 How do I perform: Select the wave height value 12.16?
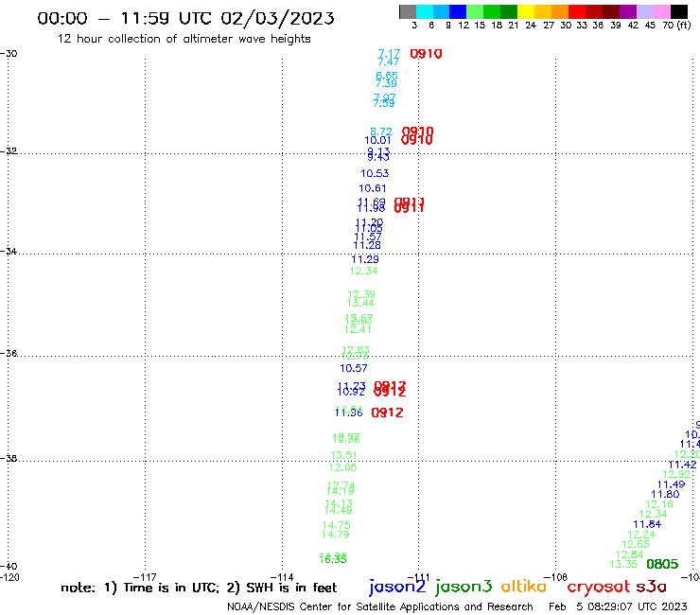click(x=659, y=504)
